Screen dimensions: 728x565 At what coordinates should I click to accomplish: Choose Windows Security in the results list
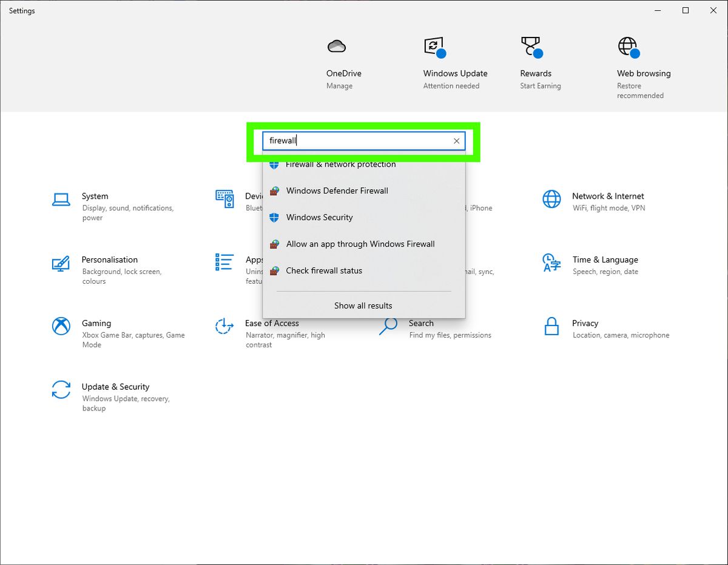(318, 217)
